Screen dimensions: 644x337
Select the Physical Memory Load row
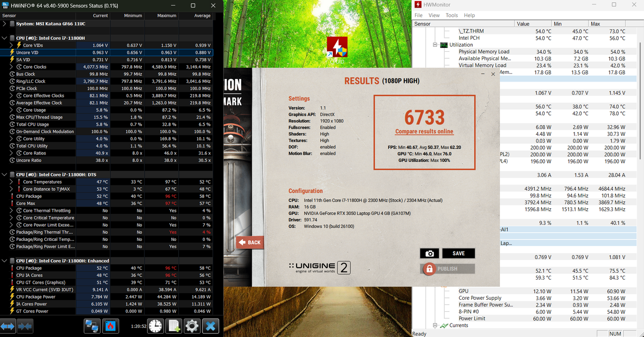(524, 52)
